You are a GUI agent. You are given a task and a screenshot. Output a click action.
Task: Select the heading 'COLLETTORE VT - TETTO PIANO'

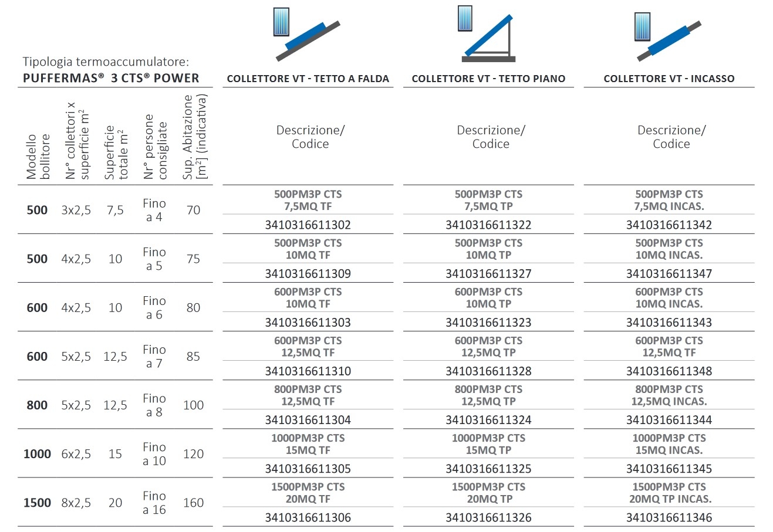(489, 79)
